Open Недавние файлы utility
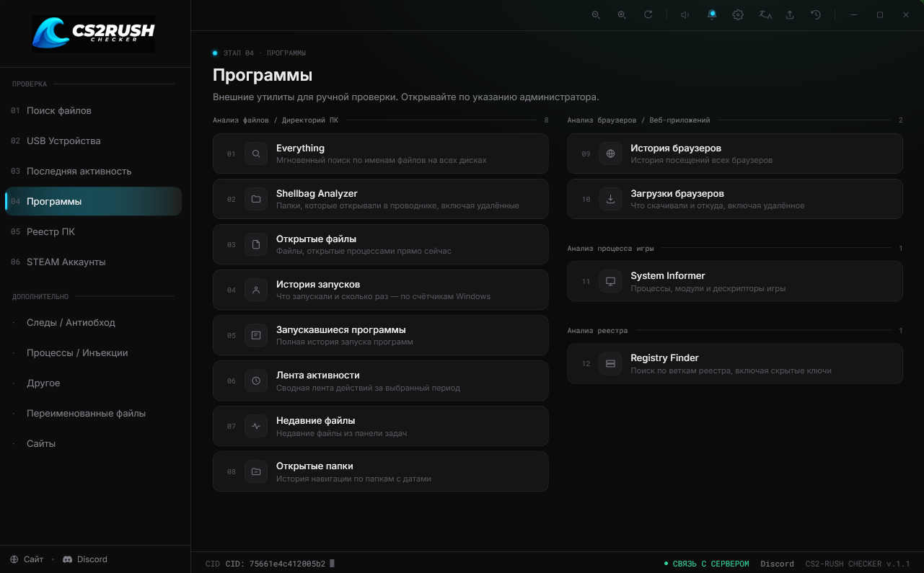 pos(381,426)
